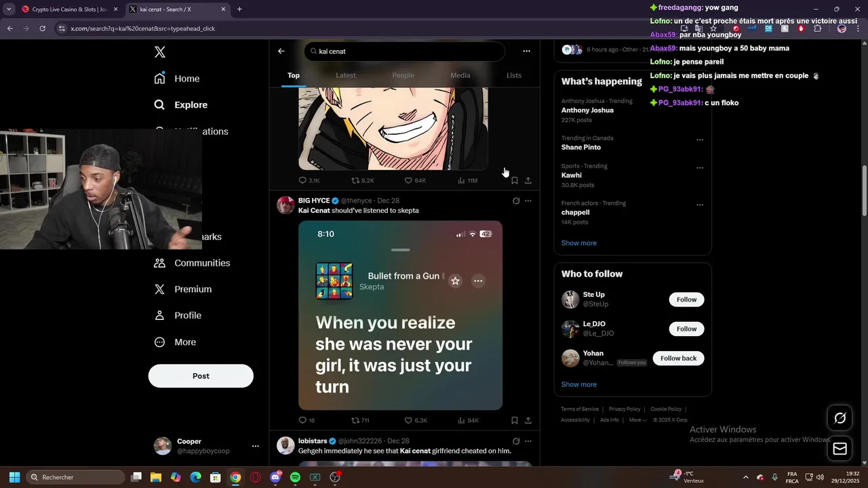Open the Grok icon on BIG HYCE post
Viewport: 868px width, 488px height.
click(x=516, y=201)
